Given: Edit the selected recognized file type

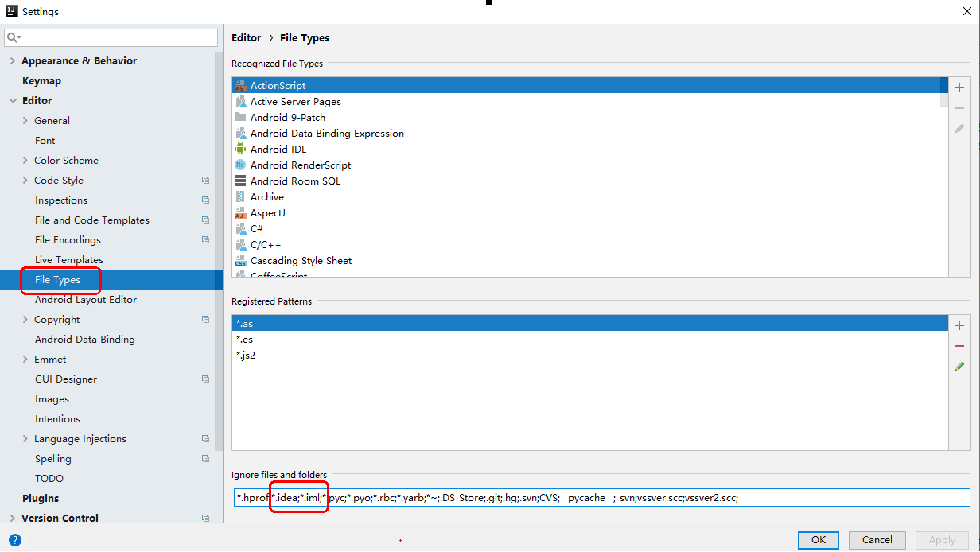Looking at the screenshot, I should [959, 128].
